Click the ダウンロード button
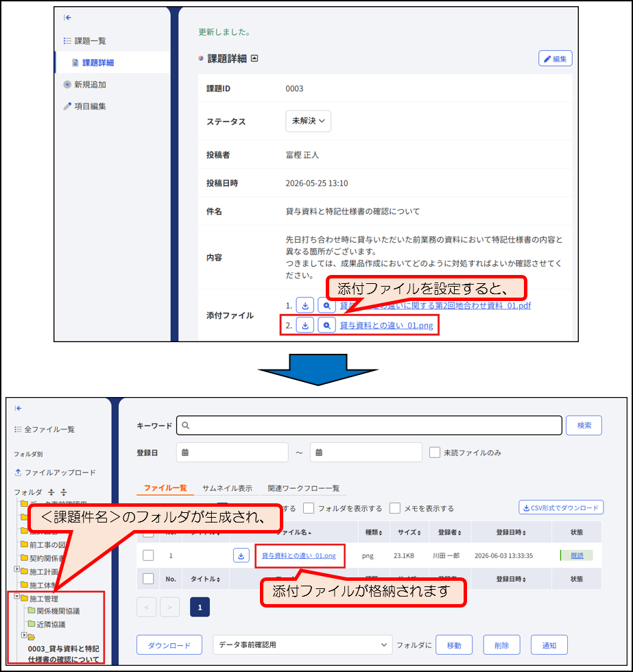This screenshot has width=633, height=672. coord(169,645)
